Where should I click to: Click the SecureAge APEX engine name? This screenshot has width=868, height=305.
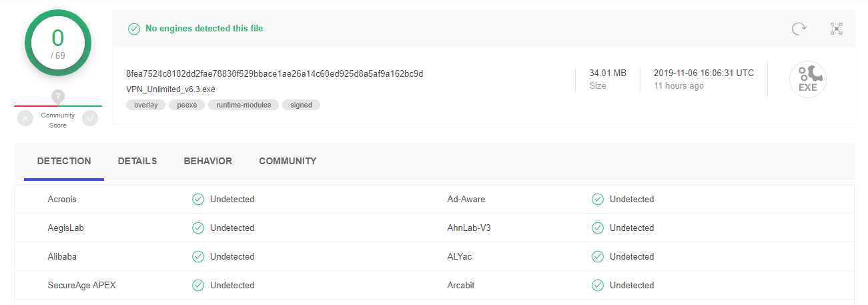point(82,285)
